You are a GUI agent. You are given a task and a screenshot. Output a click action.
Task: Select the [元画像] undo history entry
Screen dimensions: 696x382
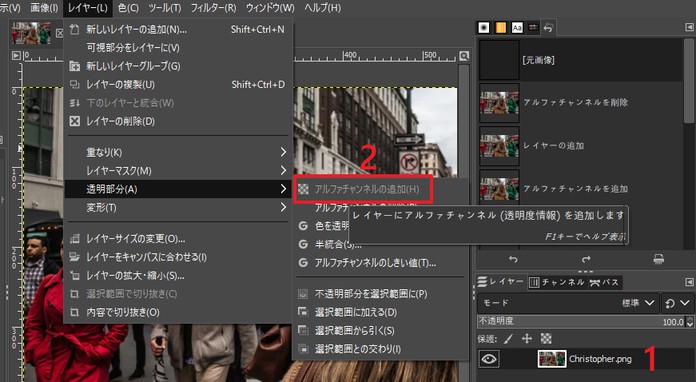[x=580, y=60]
